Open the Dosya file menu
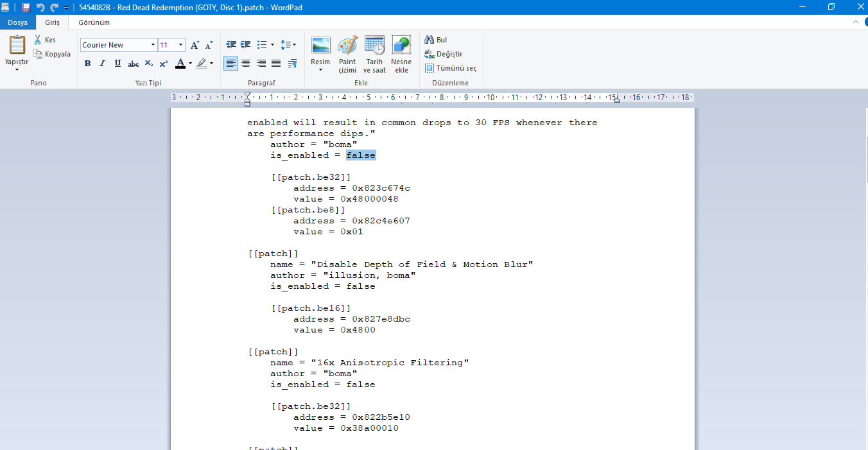This screenshot has width=868, height=450. click(x=18, y=22)
